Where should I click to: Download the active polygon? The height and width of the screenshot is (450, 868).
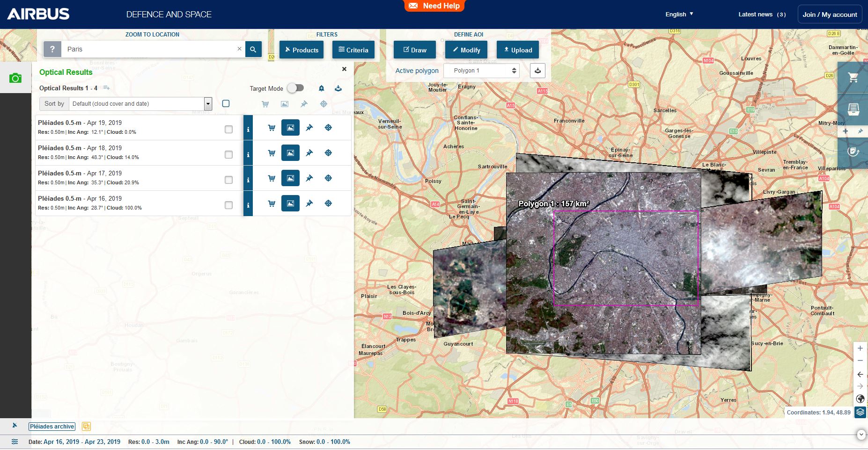pos(537,71)
